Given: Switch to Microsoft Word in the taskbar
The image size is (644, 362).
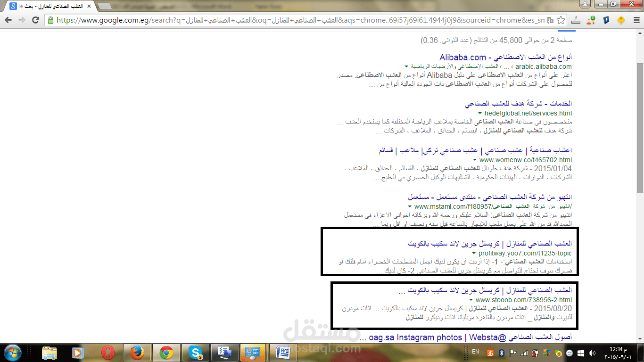Looking at the screenshot, I should 283,352.
